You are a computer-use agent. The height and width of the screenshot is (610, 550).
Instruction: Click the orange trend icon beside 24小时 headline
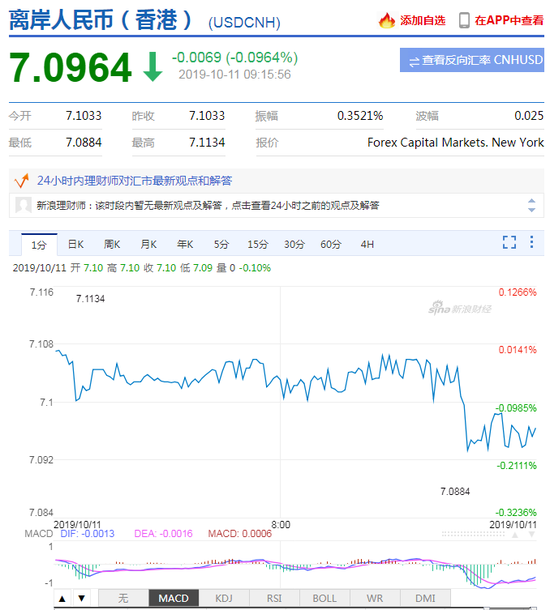click(x=21, y=181)
